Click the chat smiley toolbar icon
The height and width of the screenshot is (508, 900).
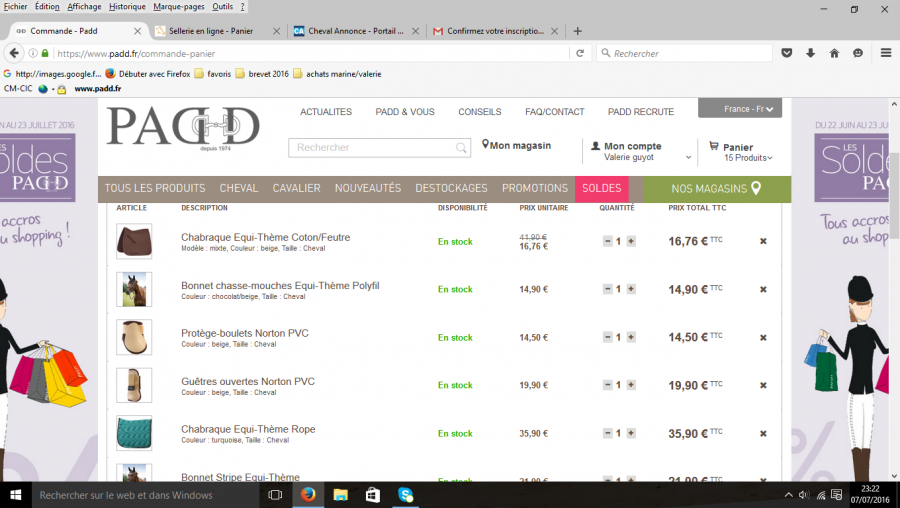pos(858,53)
